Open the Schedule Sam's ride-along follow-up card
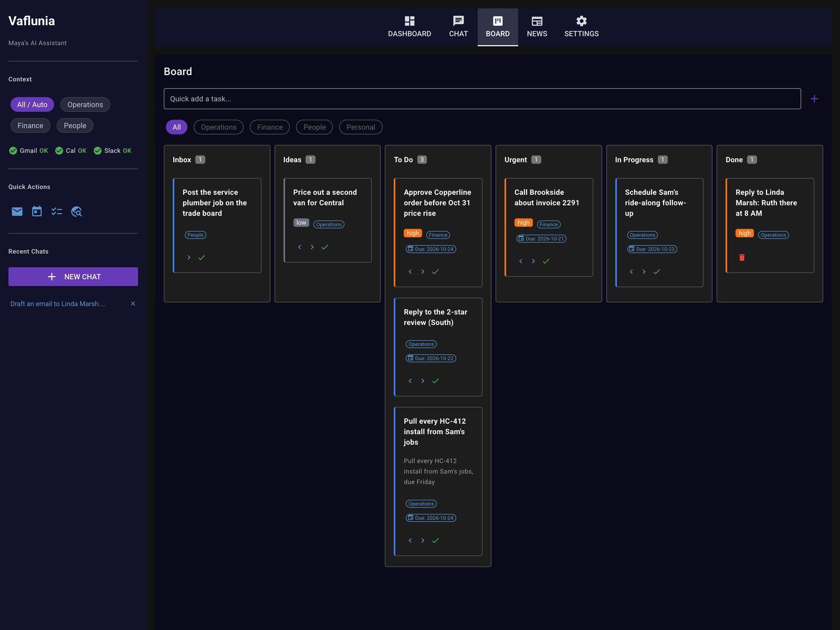The height and width of the screenshot is (630, 840). coord(659,233)
